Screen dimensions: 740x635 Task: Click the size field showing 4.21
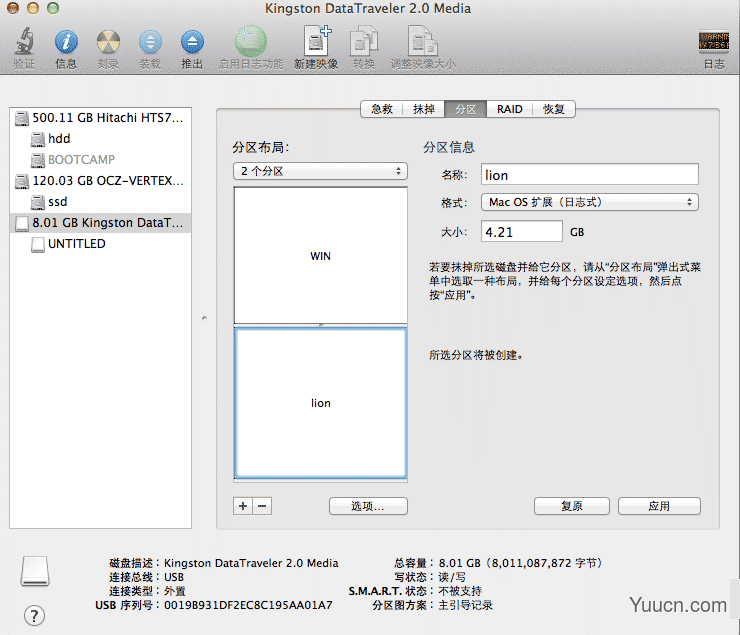(521, 232)
